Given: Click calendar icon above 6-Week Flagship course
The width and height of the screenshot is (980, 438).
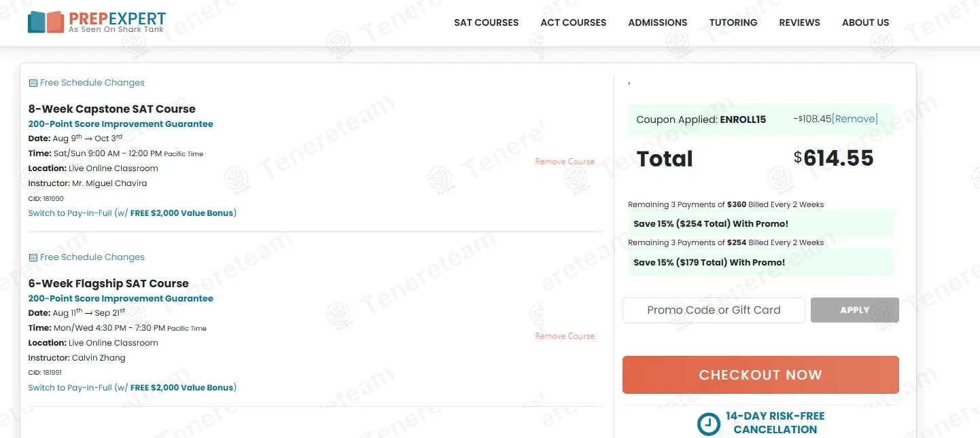Looking at the screenshot, I should [x=33, y=257].
